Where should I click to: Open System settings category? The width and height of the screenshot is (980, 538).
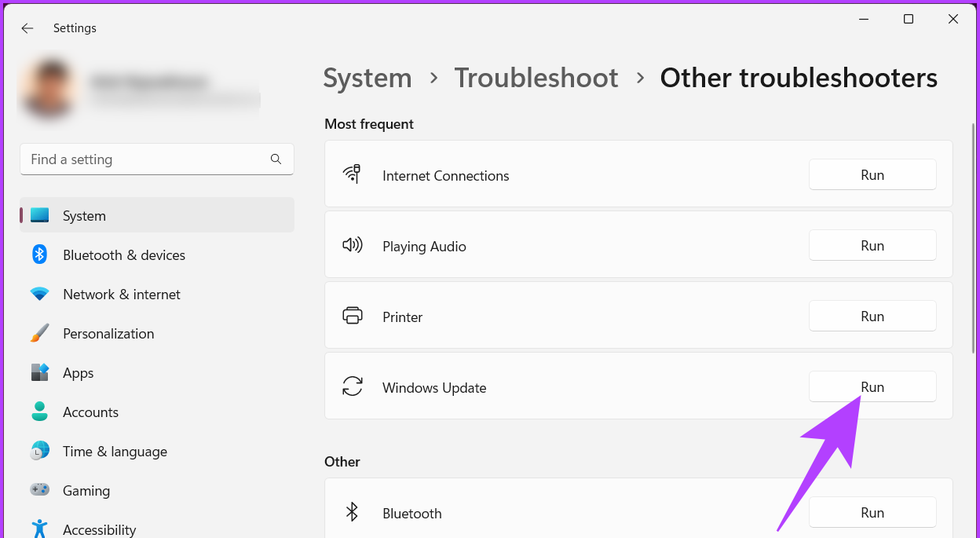pos(157,215)
